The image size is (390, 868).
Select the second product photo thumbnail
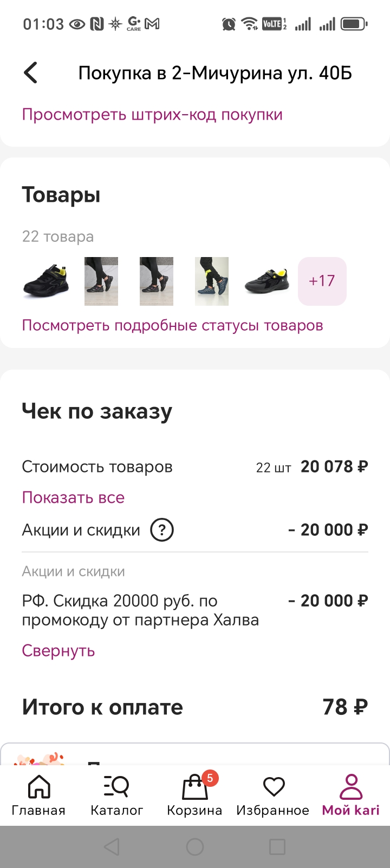click(x=101, y=281)
